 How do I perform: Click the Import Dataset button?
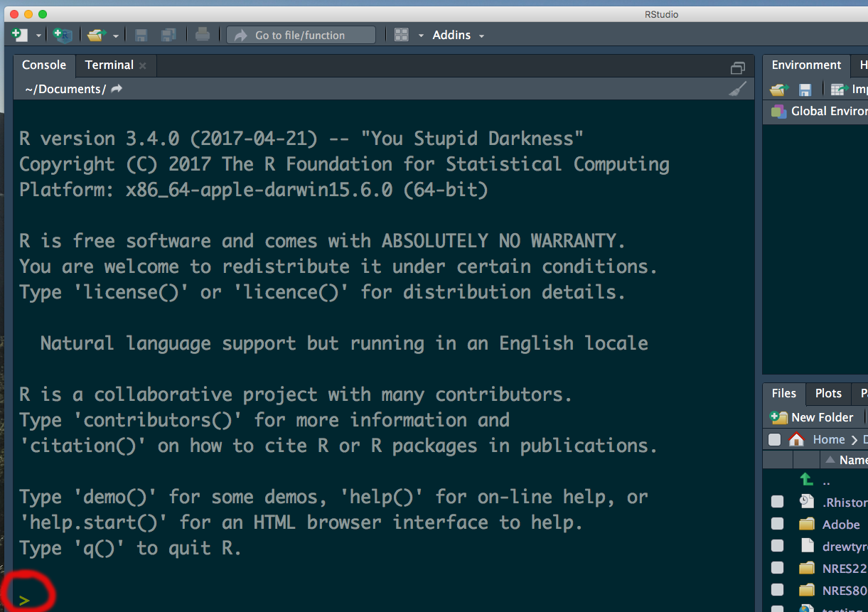coord(850,90)
